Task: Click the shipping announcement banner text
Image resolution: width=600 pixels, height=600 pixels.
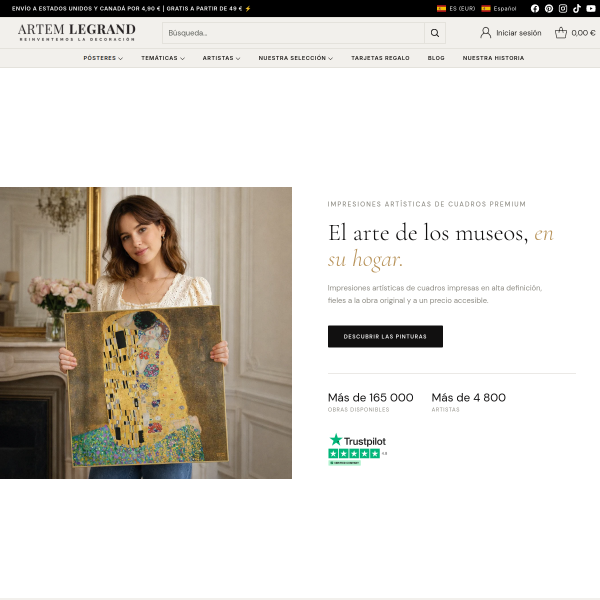Action: pos(131,8)
